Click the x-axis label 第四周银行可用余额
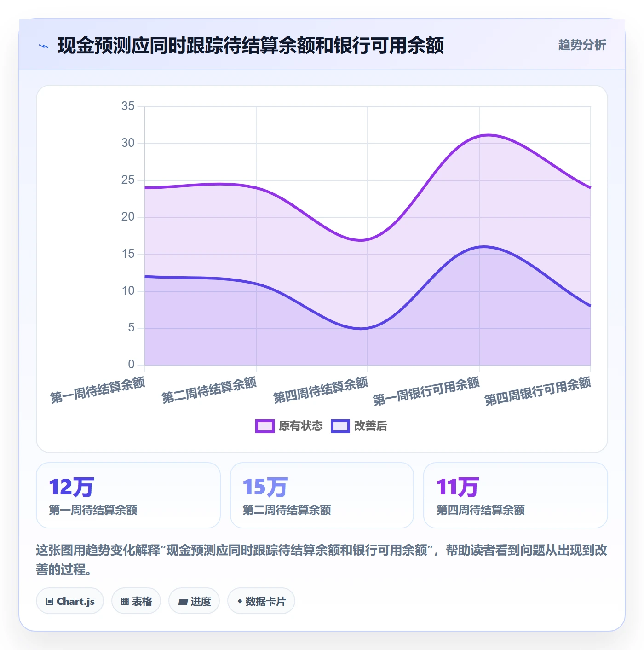644x650 pixels. pos(538,391)
